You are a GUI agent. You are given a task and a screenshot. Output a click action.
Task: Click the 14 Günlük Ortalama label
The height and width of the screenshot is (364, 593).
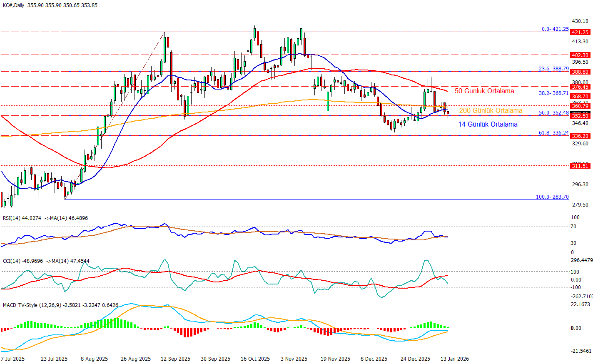[488, 124]
